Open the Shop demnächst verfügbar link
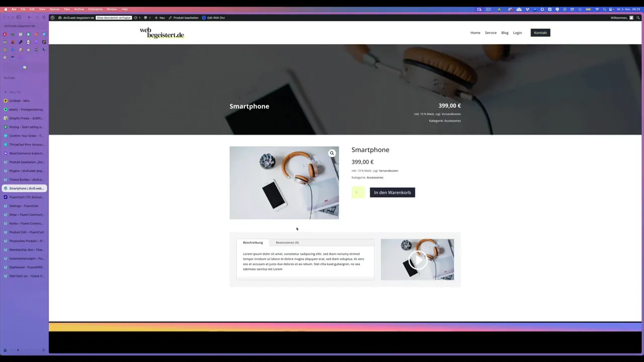644x362 pixels. tap(114, 18)
